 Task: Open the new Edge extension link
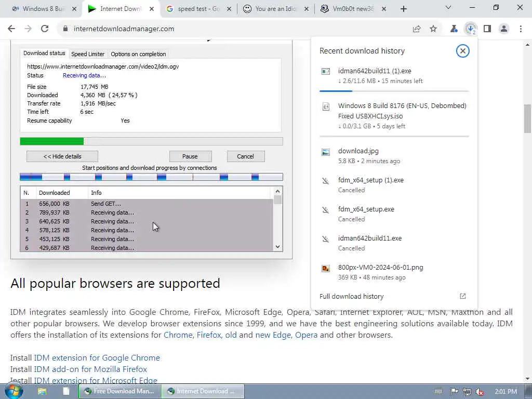(273, 335)
